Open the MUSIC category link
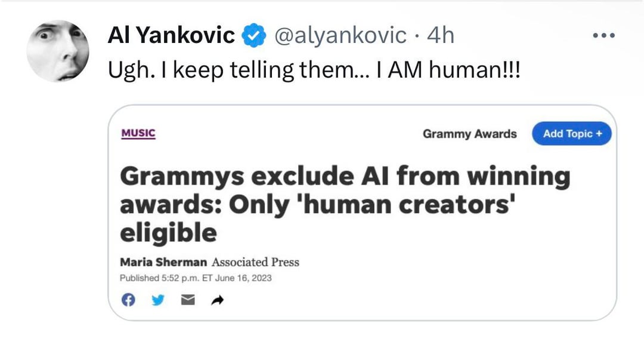Viewport: 644px width, 338px height. [138, 133]
